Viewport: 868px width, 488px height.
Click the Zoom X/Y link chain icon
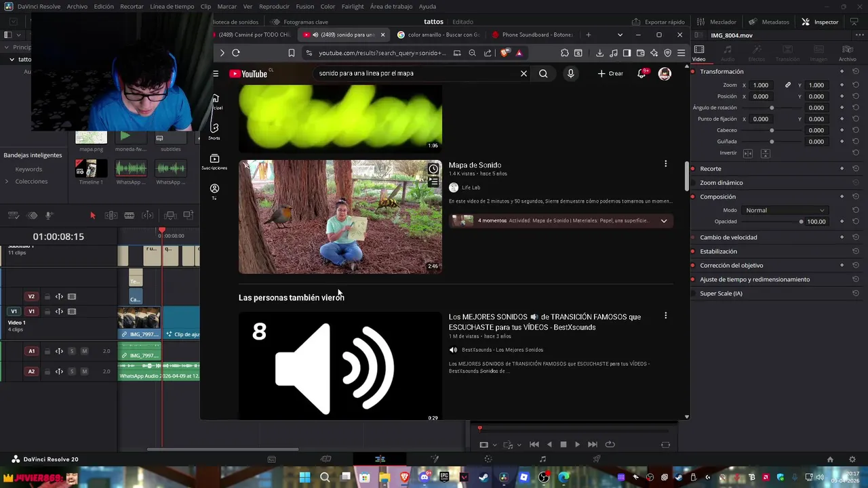788,85
